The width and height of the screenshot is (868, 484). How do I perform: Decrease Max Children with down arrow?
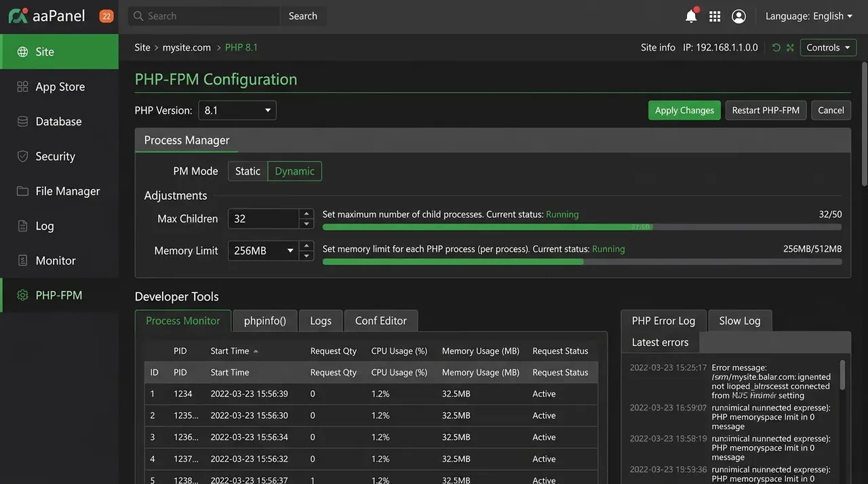[x=307, y=224]
